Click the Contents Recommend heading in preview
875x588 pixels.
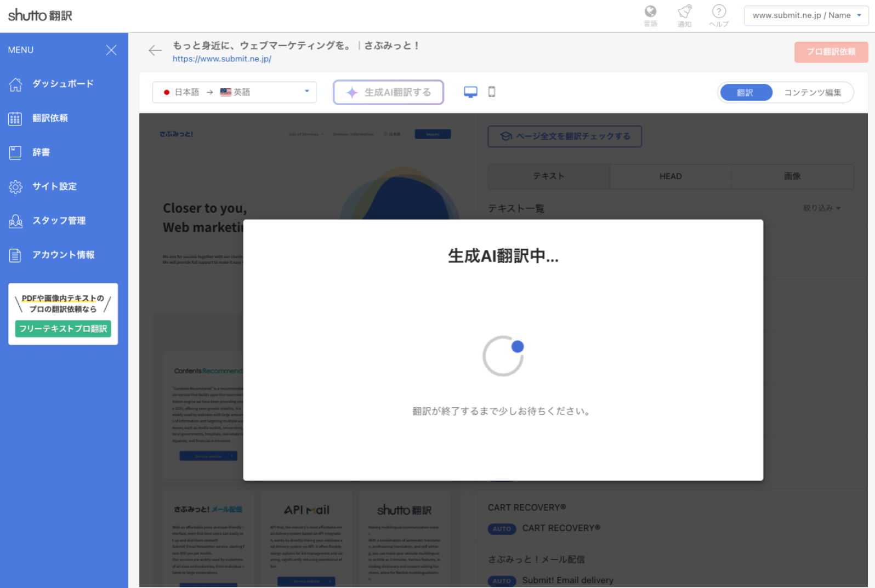208,371
